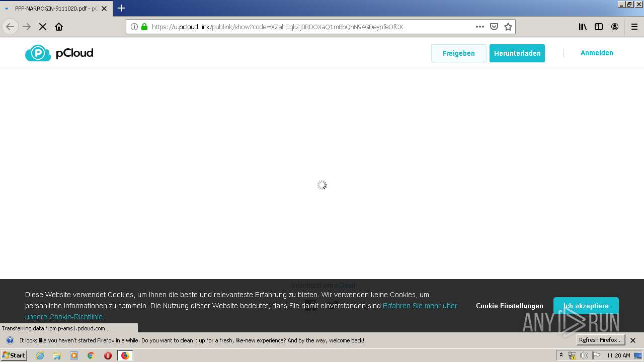Open the Anmelden sign-in link
Viewport: 644px width, 362px height.
pyautogui.click(x=597, y=53)
